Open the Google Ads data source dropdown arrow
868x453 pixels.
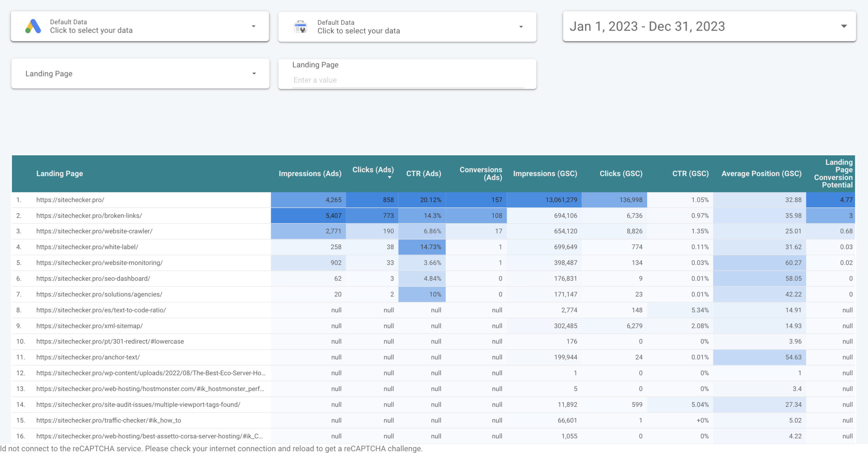pyautogui.click(x=253, y=26)
